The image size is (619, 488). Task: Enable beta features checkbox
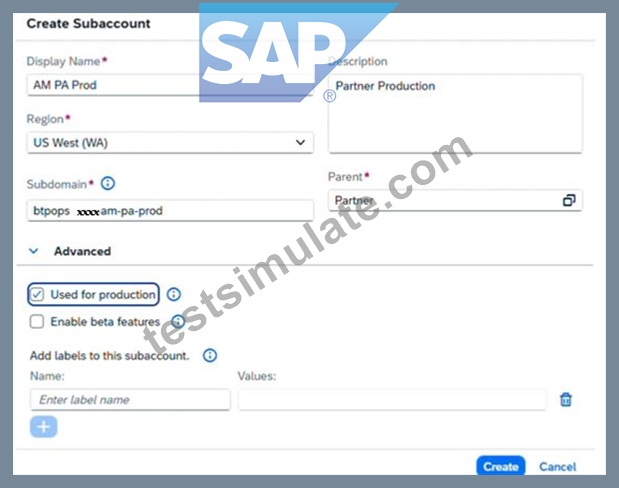(37, 321)
